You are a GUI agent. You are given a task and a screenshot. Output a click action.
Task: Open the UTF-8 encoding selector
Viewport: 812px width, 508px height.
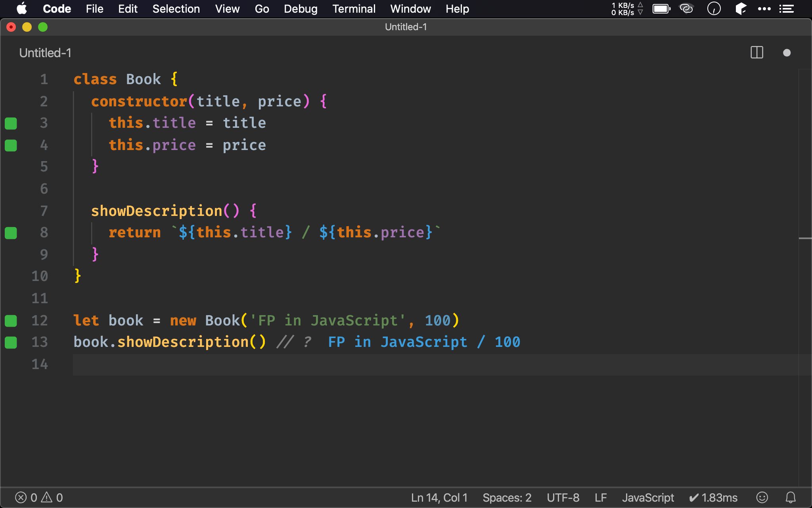pos(563,497)
